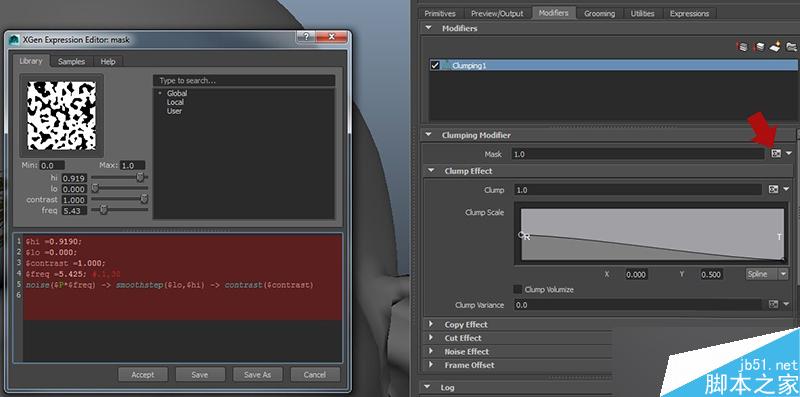Click the Save As button

coord(257,375)
